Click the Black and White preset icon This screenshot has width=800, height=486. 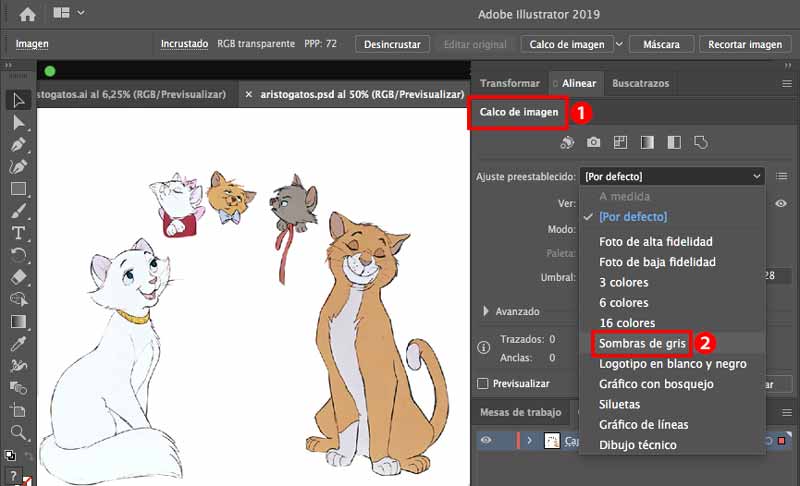(x=674, y=143)
